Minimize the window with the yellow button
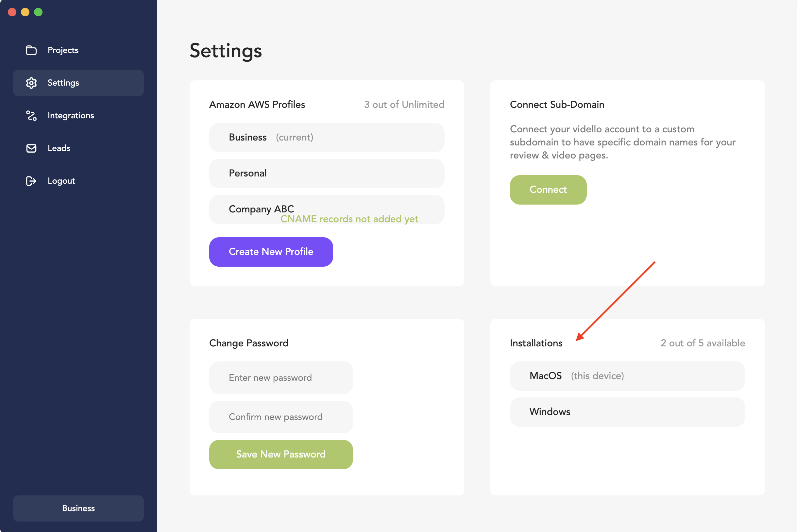 pyautogui.click(x=25, y=12)
